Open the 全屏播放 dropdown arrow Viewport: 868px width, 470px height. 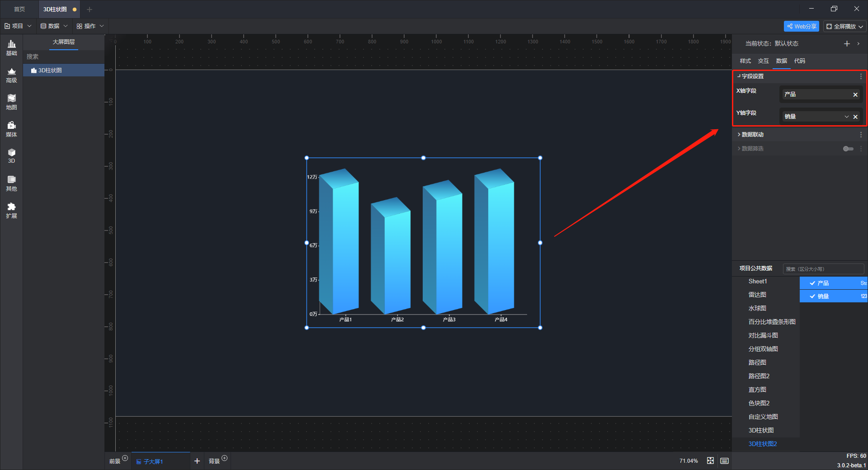pos(861,27)
